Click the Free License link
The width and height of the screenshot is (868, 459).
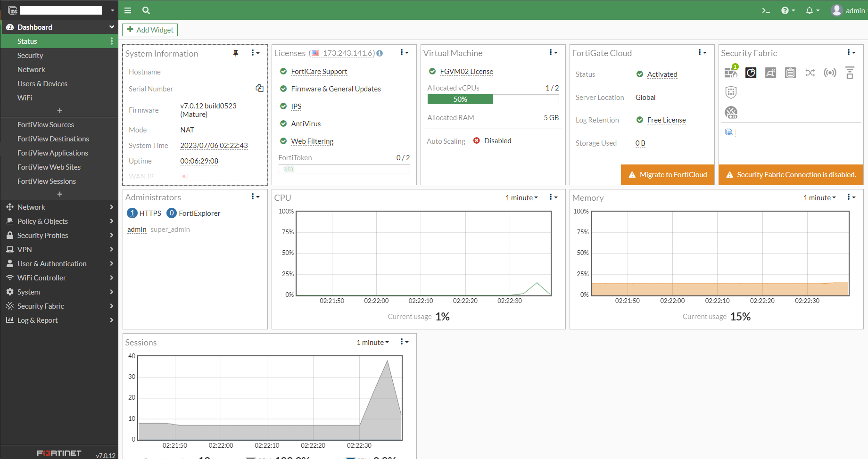[666, 120]
